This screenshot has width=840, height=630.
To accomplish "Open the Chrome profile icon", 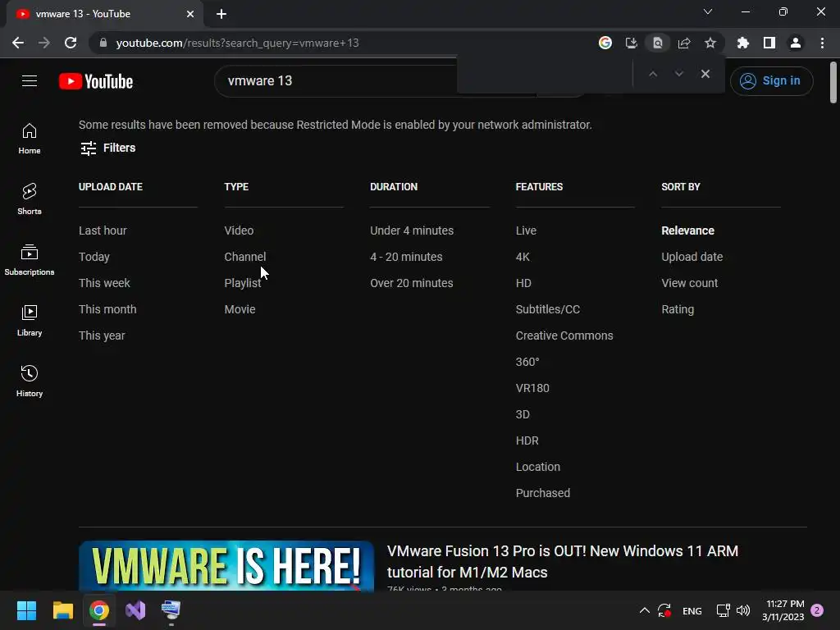I will pos(795,43).
